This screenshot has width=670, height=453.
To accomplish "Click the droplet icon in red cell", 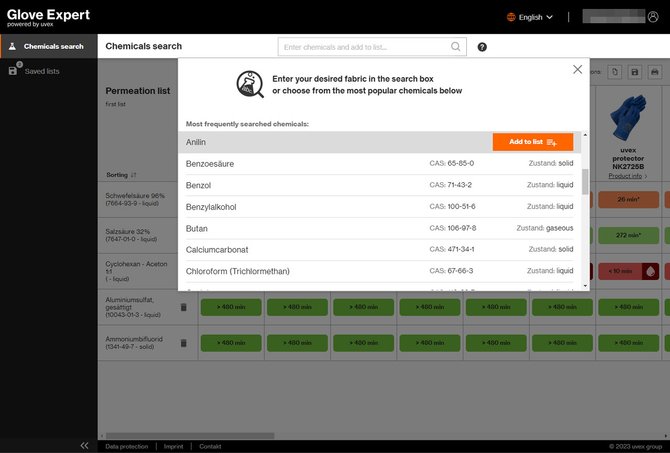I will [650, 271].
